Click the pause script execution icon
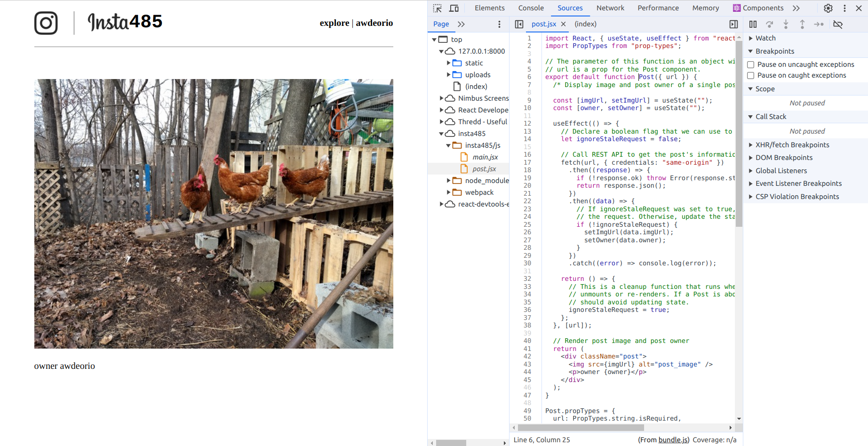 click(753, 24)
